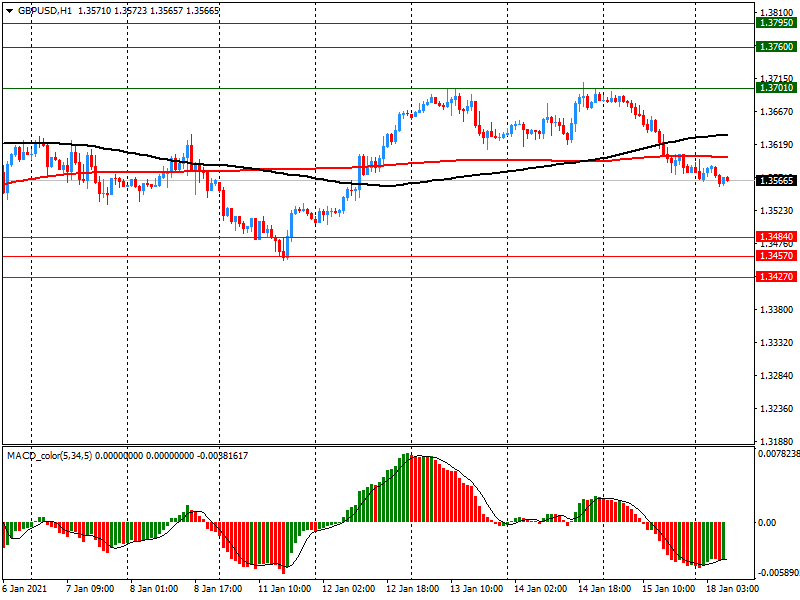Click the 11 Jan 10:00 time axis label
The height and width of the screenshot is (600, 800).
(285, 589)
